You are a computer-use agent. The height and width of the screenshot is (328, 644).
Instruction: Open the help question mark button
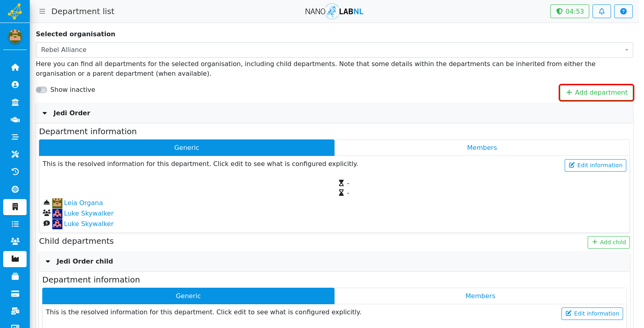pyautogui.click(x=623, y=11)
